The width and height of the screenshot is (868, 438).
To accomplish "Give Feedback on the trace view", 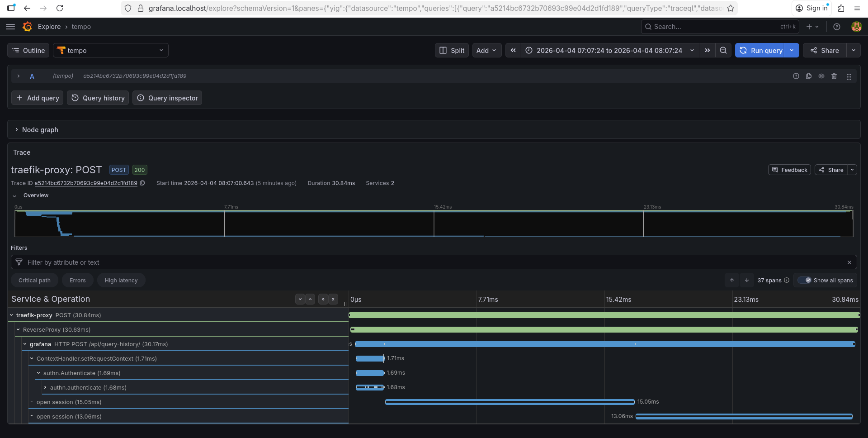I will [x=789, y=170].
